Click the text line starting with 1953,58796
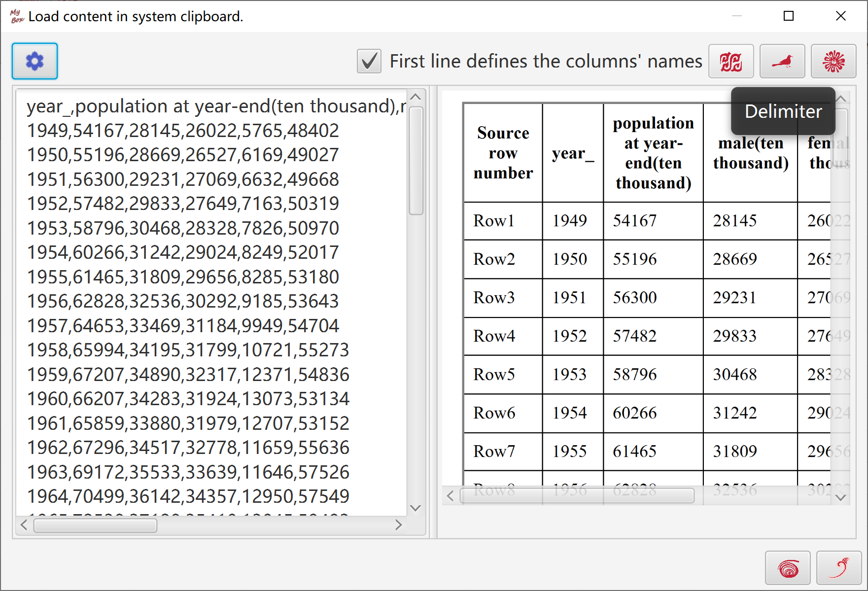Image resolution: width=868 pixels, height=591 pixels. (183, 228)
